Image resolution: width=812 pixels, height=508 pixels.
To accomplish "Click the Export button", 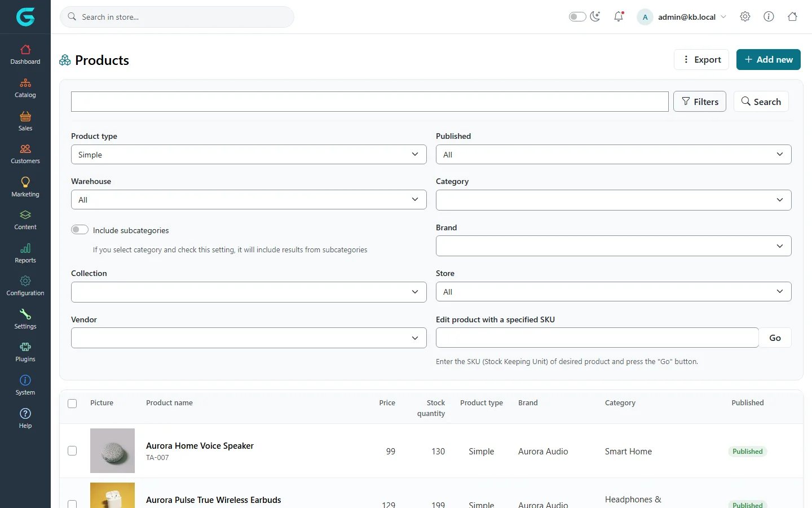I will click(x=701, y=59).
